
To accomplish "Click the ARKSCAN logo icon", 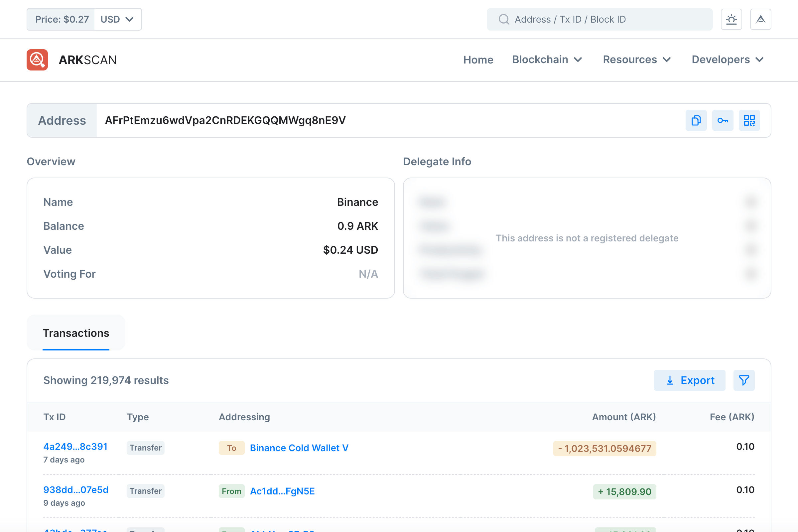I will (37, 60).
